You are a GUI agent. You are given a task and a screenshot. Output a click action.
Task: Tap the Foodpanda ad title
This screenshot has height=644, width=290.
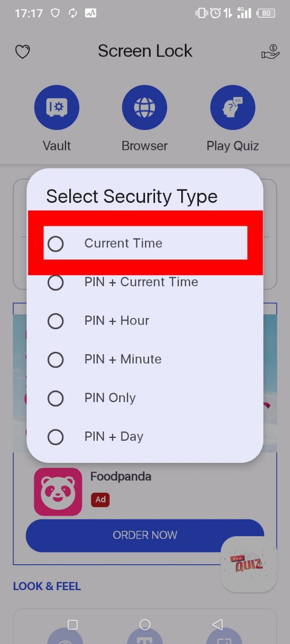[121, 476]
